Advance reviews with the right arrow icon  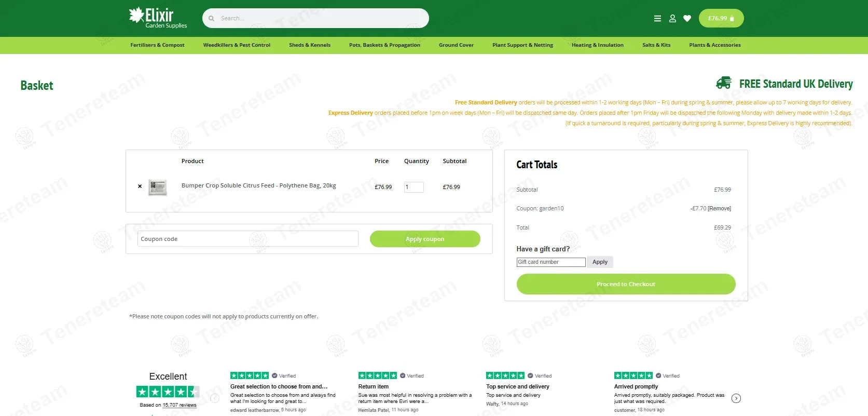coord(736,398)
